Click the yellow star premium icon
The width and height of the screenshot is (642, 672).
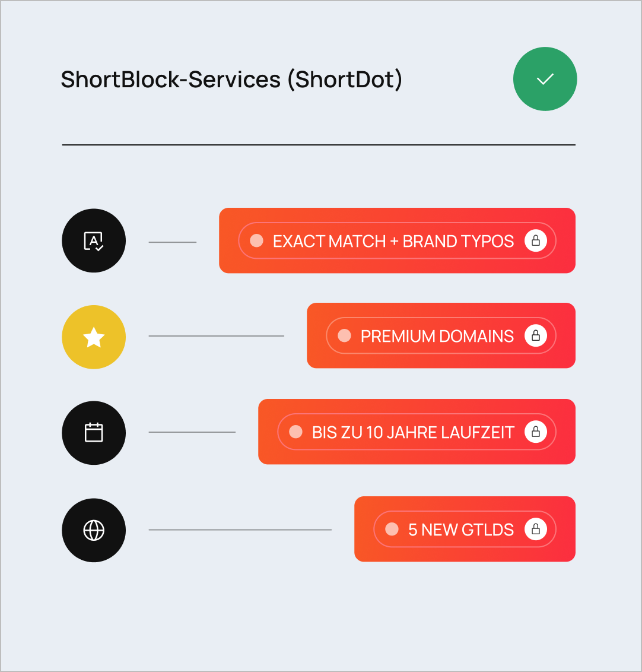(x=94, y=337)
